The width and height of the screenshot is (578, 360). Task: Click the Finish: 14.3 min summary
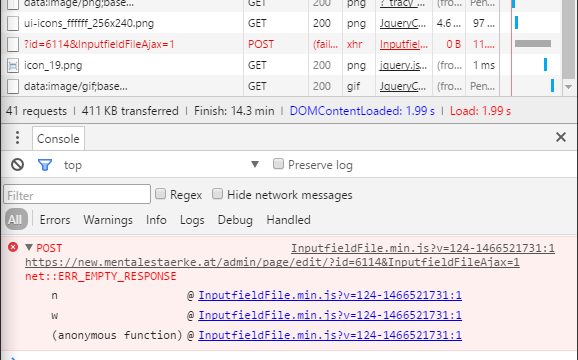[x=234, y=111]
